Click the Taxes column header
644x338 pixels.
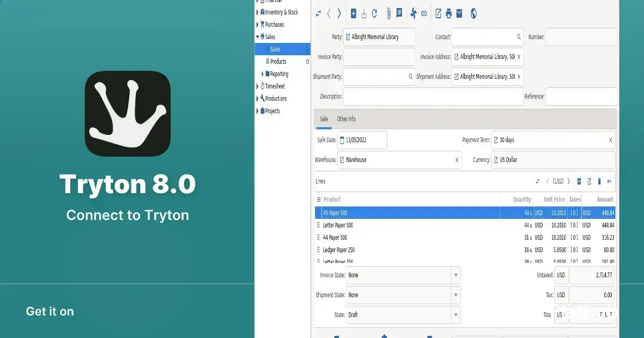coord(575,200)
